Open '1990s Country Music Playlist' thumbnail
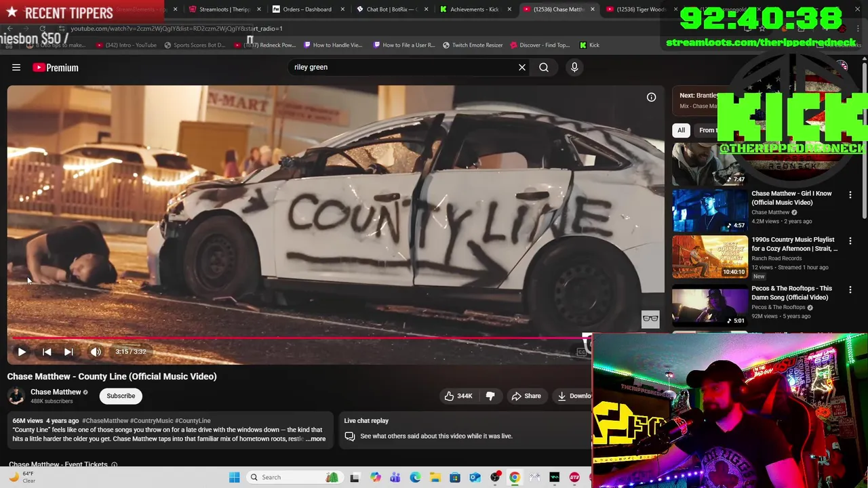 [710, 256]
